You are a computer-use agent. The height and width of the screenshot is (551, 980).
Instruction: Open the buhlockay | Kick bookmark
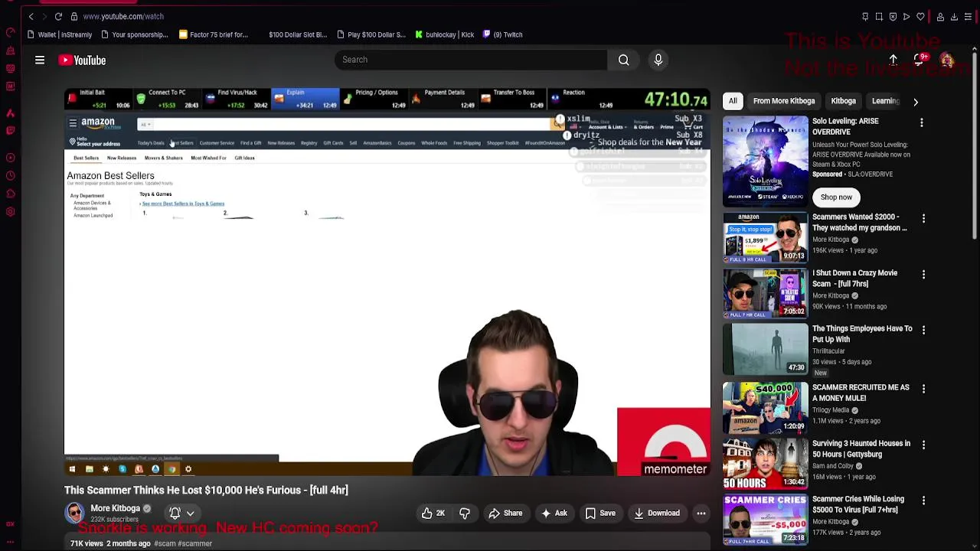click(445, 34)
